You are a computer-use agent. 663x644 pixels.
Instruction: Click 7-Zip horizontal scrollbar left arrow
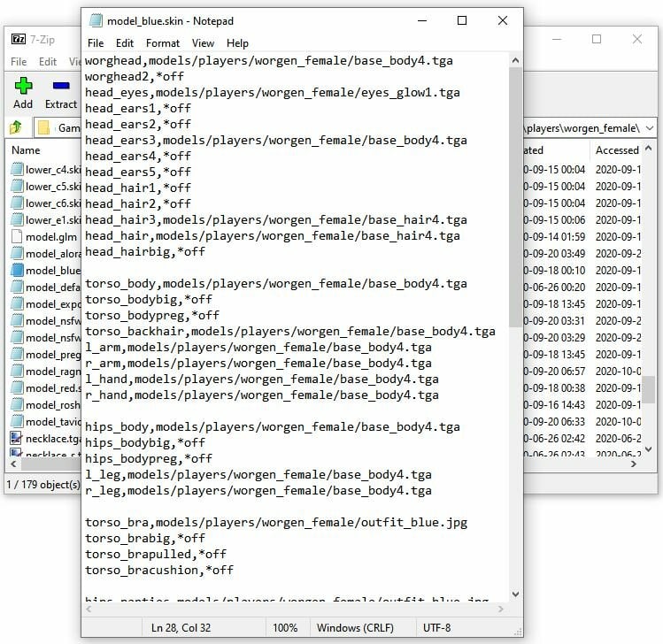pyautogui.click(x=13, y=464)
